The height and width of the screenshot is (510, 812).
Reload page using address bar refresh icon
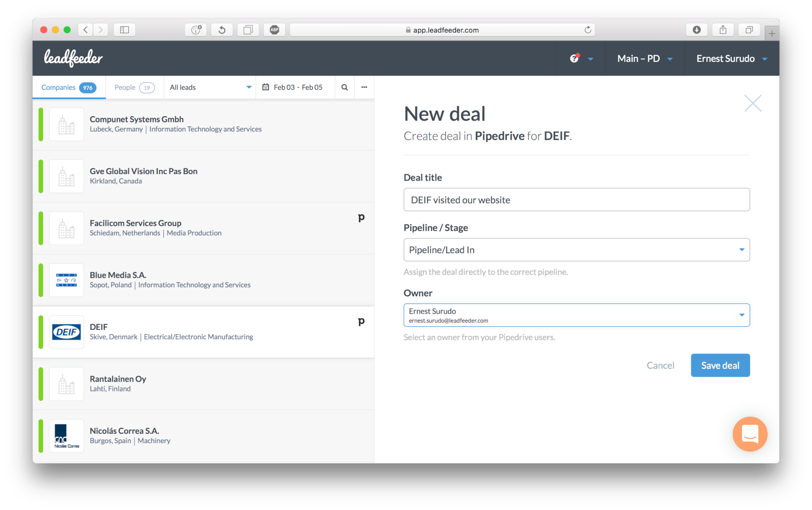[588, 30]
